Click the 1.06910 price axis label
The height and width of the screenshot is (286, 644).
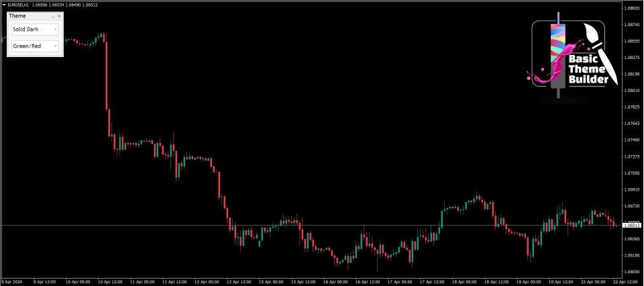tap(631, 189)
